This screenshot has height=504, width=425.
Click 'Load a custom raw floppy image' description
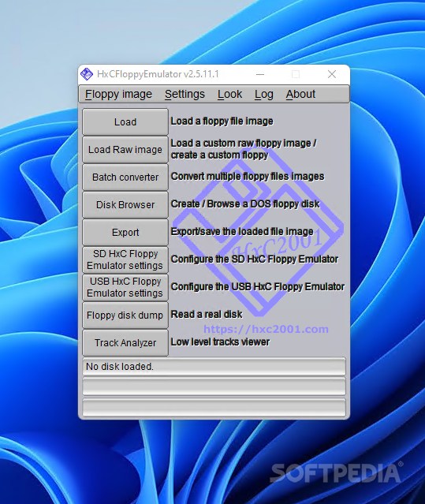[x=244, y=149]
